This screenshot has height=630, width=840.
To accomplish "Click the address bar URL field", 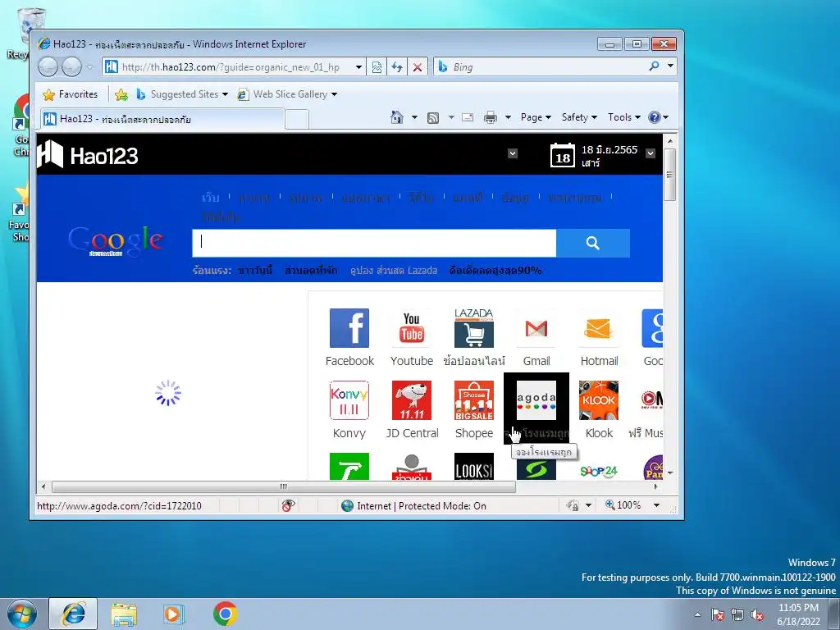I will (230, 67).
